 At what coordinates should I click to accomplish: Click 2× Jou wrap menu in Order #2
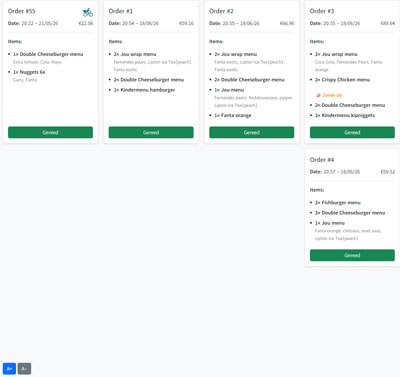[236, 54]
